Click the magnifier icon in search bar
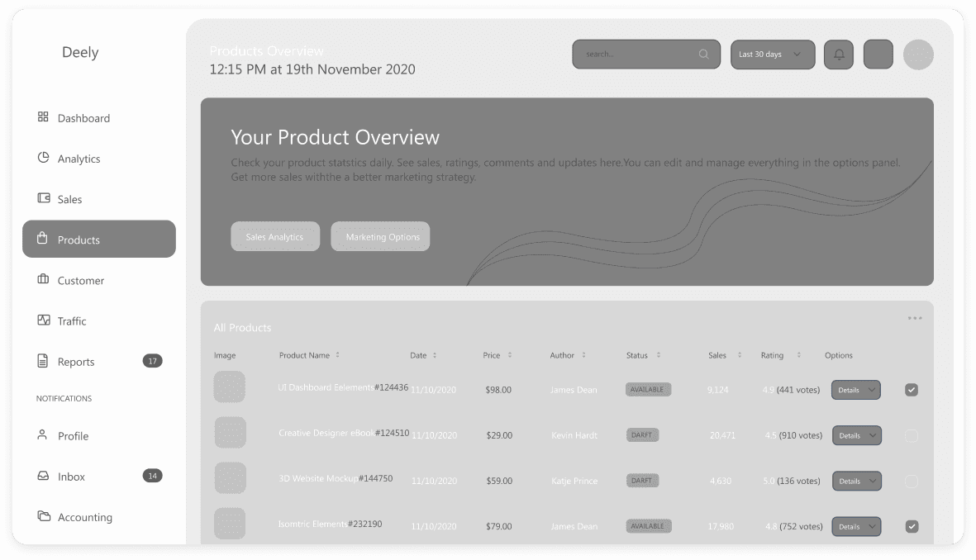The width and height of the screenshot is (976, 560). coord(703,54)
